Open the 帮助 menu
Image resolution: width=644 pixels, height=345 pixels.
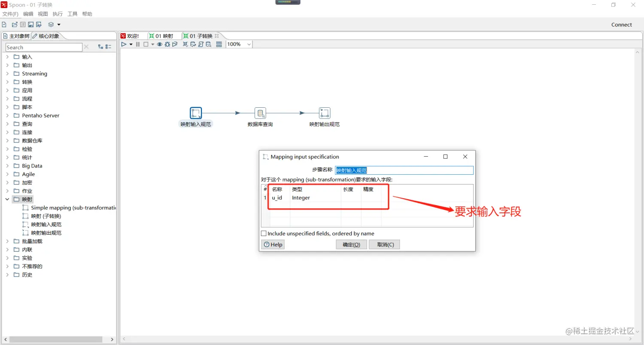tap(87, 14)
